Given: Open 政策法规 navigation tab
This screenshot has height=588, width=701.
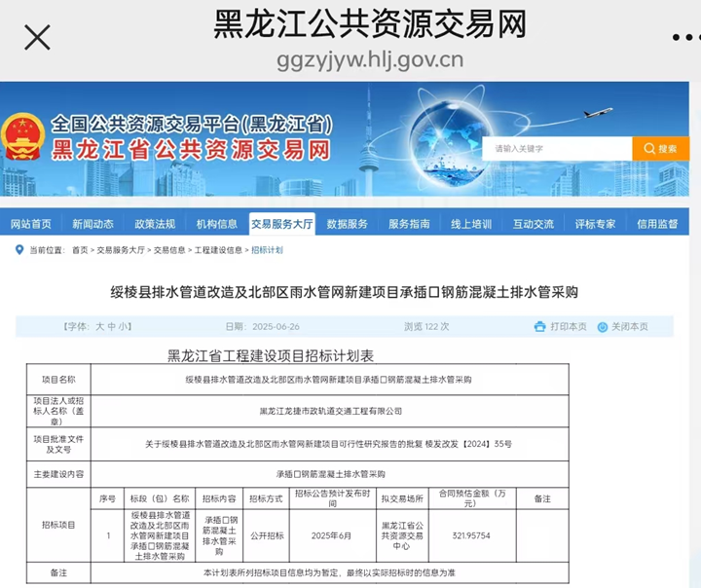Looking at the screenshot, I should [155, 224].
